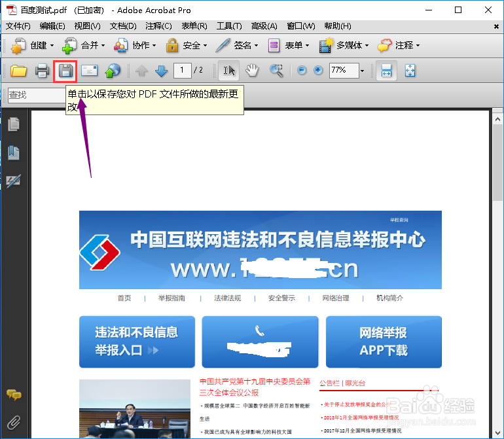This screenshot has height=439, width=504.
Task: Click the scroll up arrow of the vertical scrollbar
Action: pos(497,119)
